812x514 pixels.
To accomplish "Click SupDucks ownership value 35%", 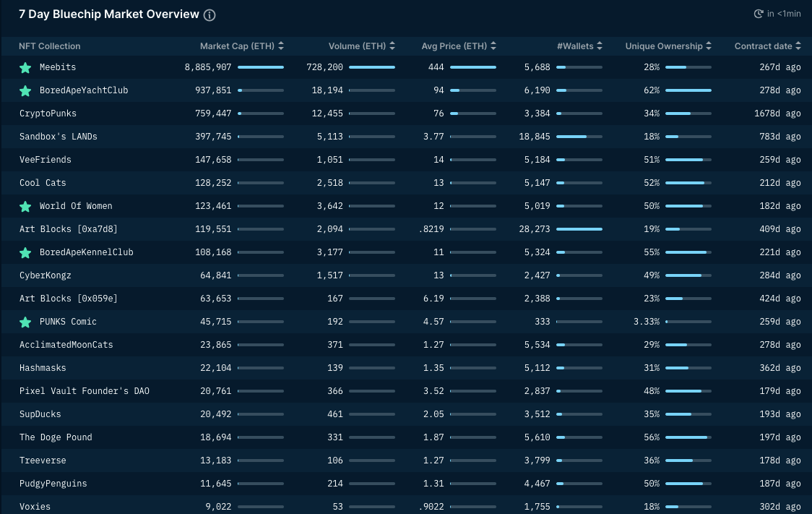I will coord(652,414).
